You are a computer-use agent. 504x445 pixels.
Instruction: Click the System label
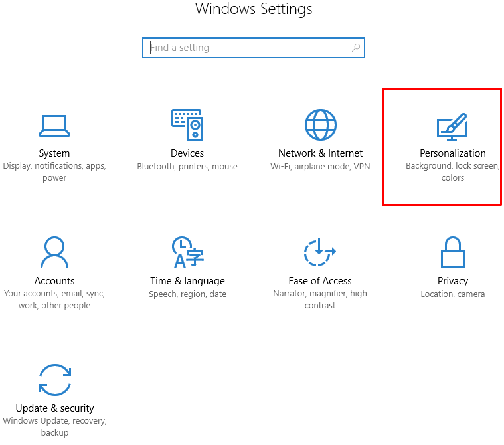(x=54, y=153)
